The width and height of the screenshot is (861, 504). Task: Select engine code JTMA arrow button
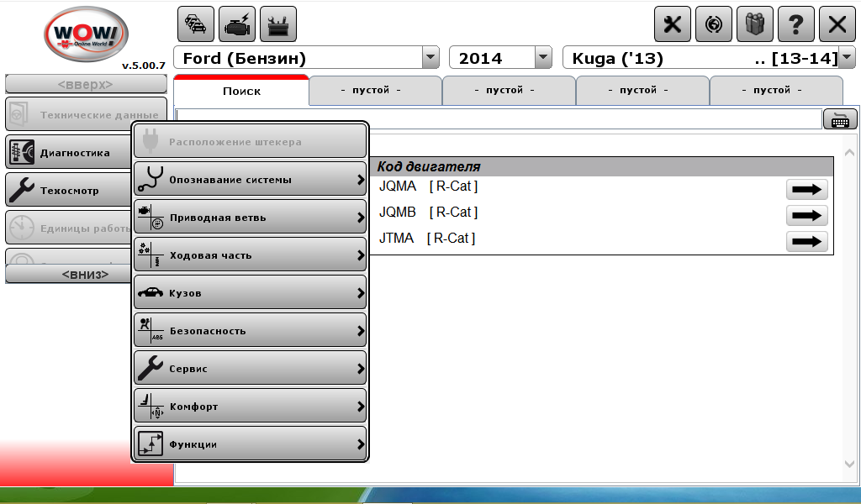tap(806, 241)
